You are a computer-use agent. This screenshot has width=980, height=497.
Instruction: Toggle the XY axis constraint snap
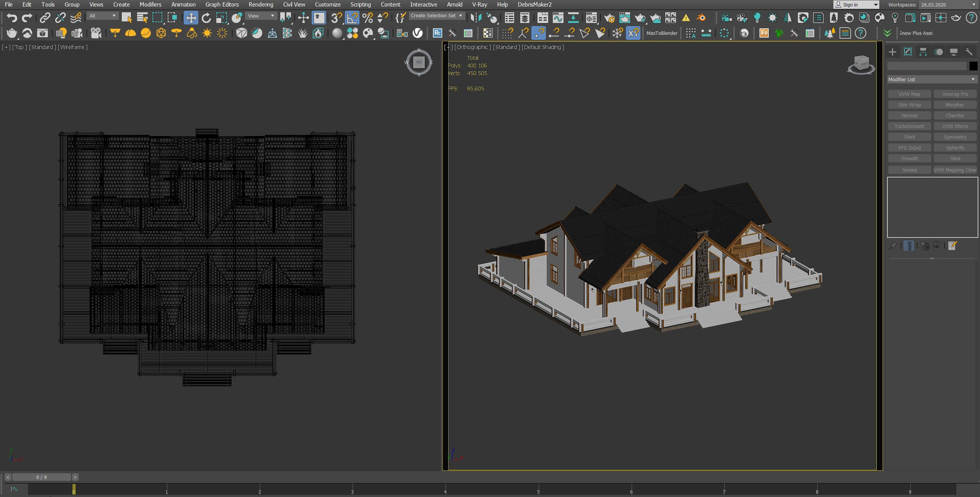pos(633,33)
